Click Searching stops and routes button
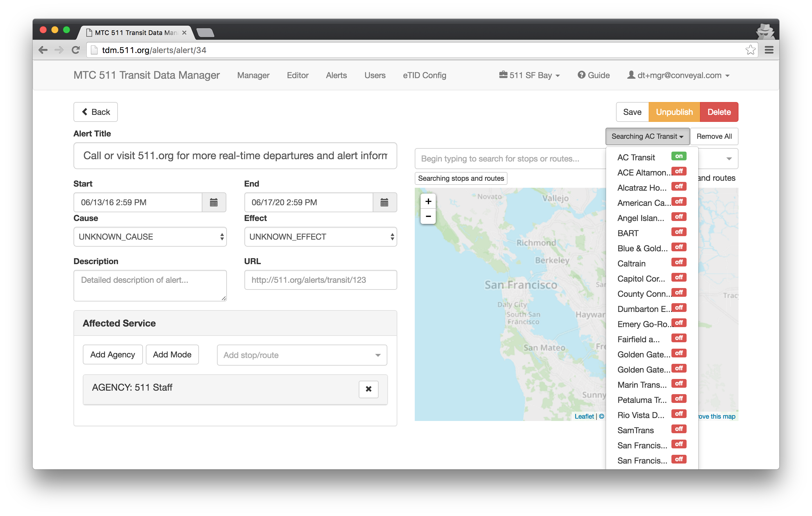The image size is (812, 516). point(461,178)
